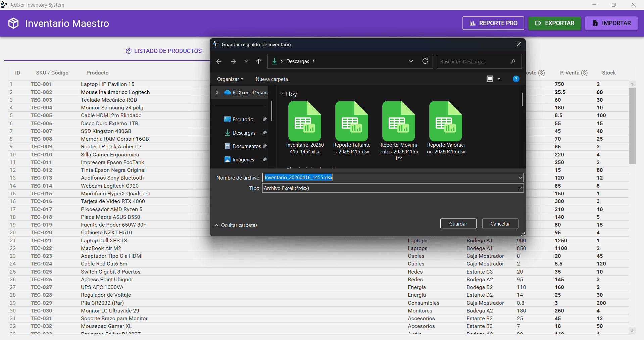Click the IMPORTAR button
Image resolution: width=644 pixels, height=340 pixels.
tap(611, 23)
